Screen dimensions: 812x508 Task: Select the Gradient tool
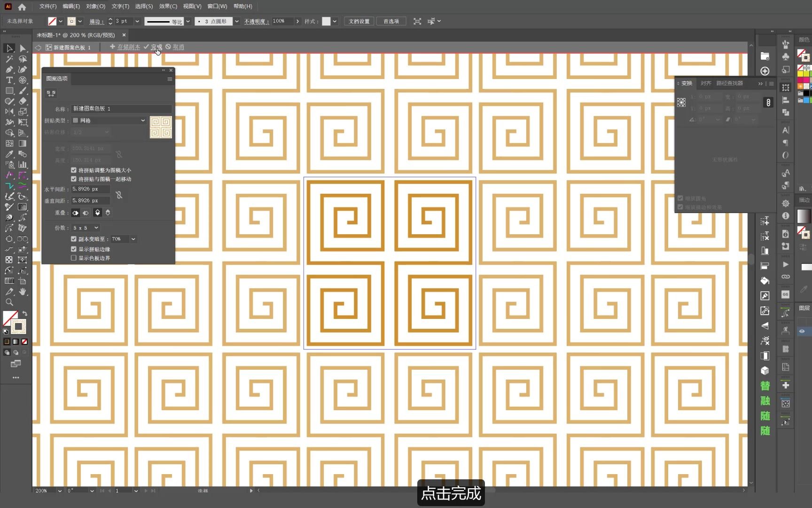(23, 143)
